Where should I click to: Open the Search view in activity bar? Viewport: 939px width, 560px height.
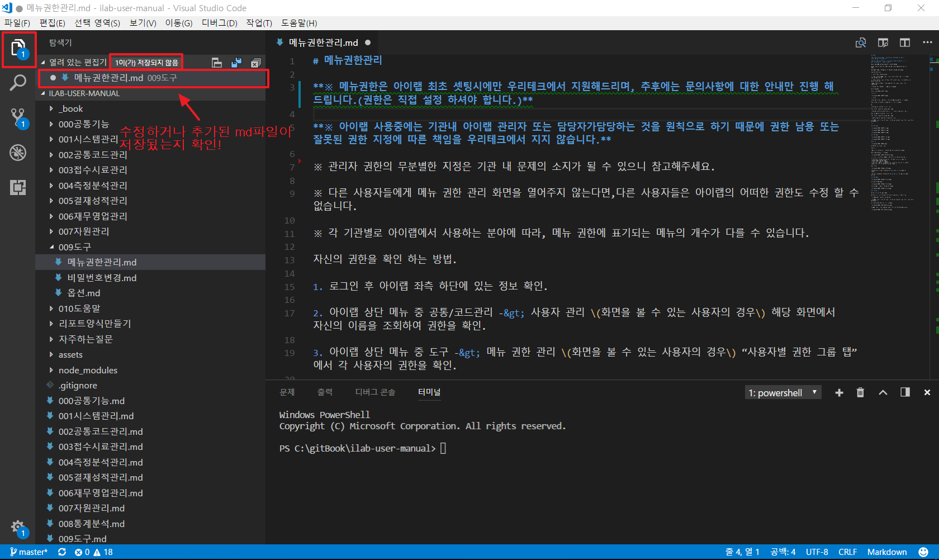18,83
